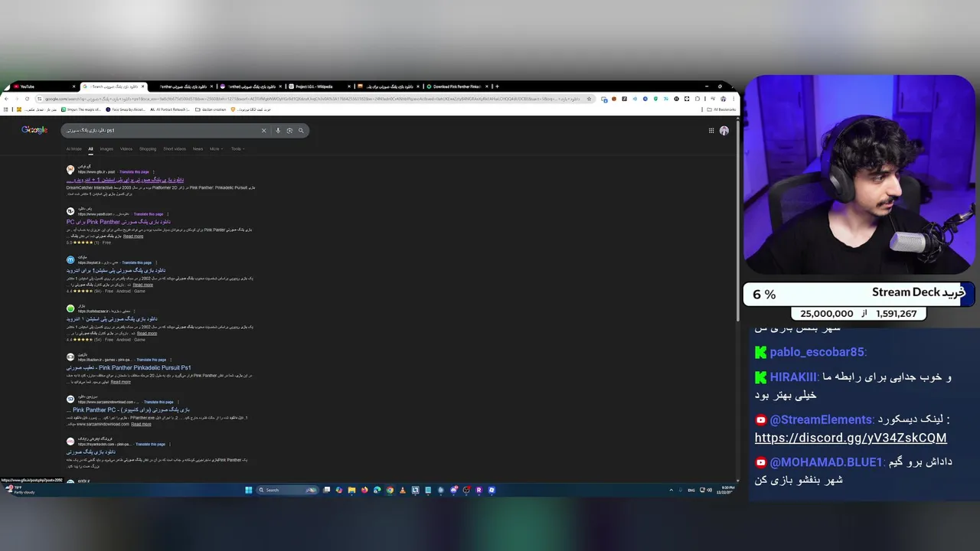980x551 pixels.
Task: Click Read more under the Pinkadelic Pursuit Ps1 result
Action: (120, 382)
